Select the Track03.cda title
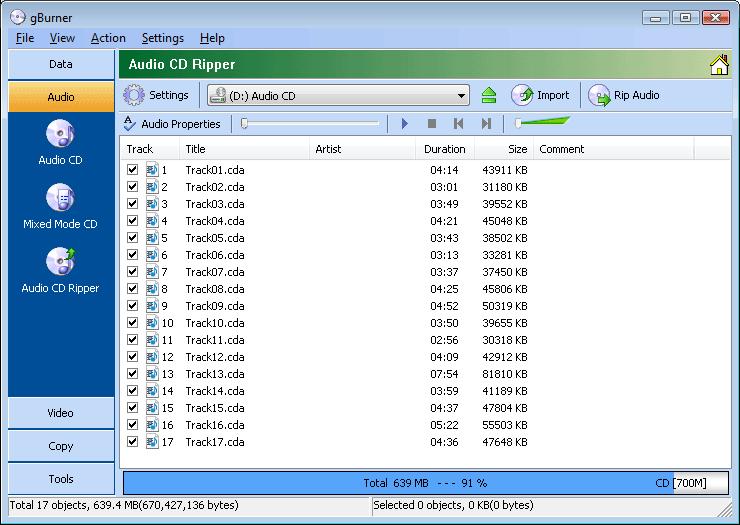The image size is (740, 525). click(x=215, y=204)
